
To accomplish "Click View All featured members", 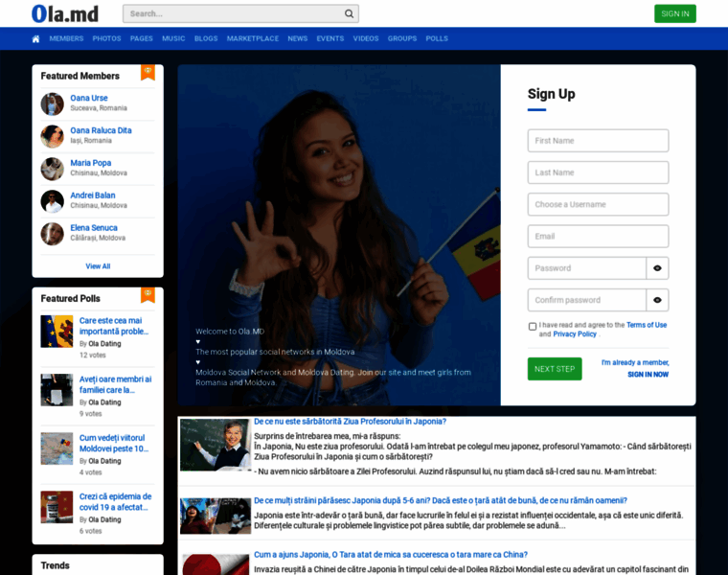I will [98, 266].
